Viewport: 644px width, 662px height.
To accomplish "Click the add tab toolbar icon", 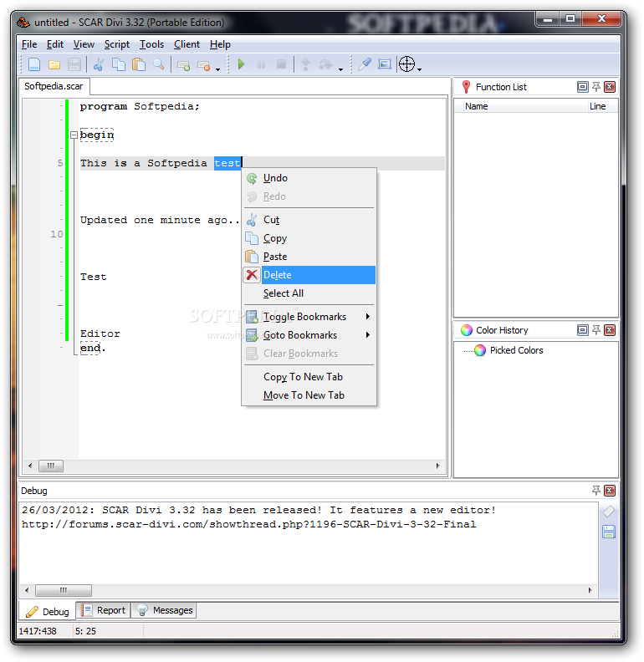I will [x=183, y=65].
